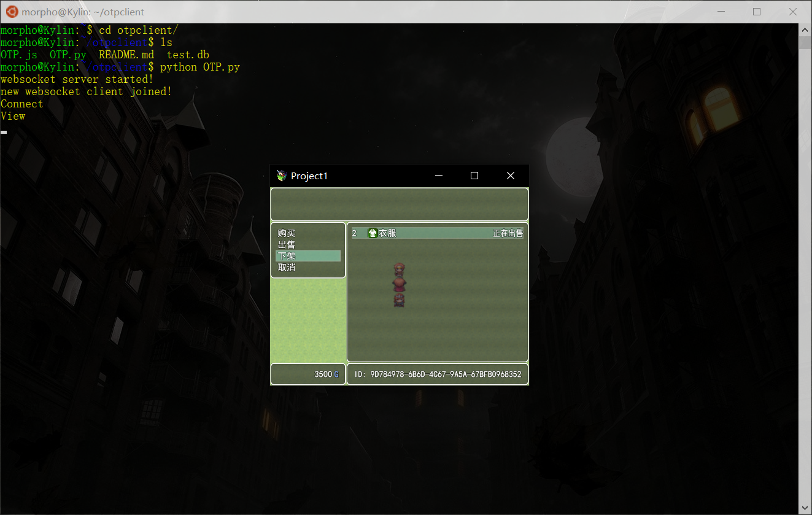
Task: Click the Project1 window title text
Action: 309,176
